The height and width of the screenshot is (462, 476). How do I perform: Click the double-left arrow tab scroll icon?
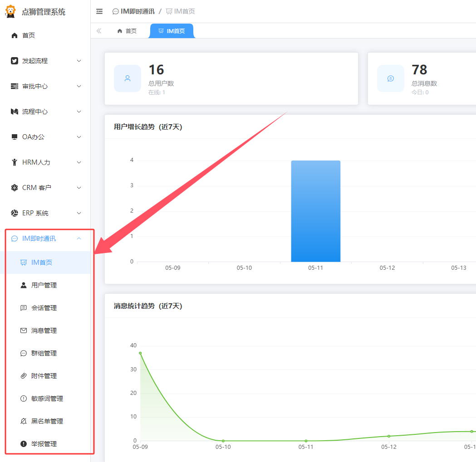pyautogui.click(x=99, y=31)
